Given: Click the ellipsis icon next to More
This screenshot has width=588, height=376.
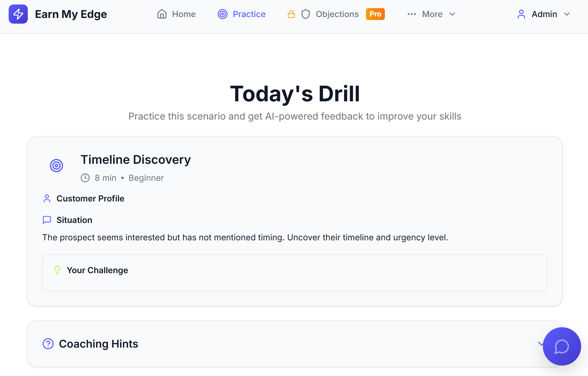Looking at the screenshot, I should coord(412,14).
